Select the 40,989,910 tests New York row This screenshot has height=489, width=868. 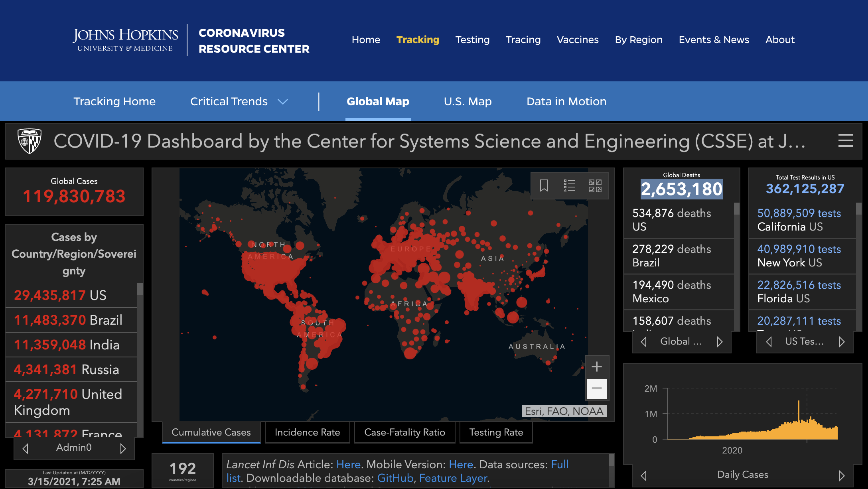803,256
